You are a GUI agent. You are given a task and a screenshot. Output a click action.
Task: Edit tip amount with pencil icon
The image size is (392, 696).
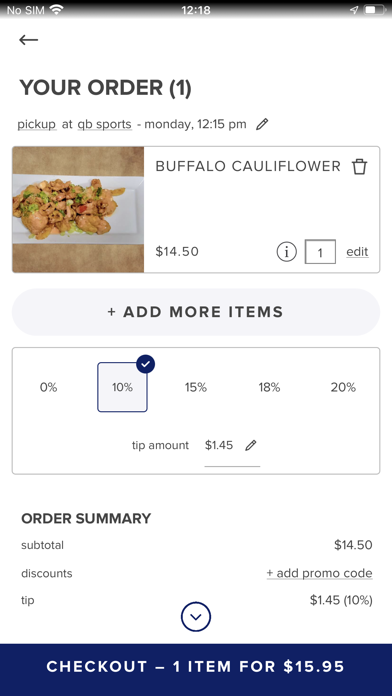pyautogui.click(x=251, y=445)
